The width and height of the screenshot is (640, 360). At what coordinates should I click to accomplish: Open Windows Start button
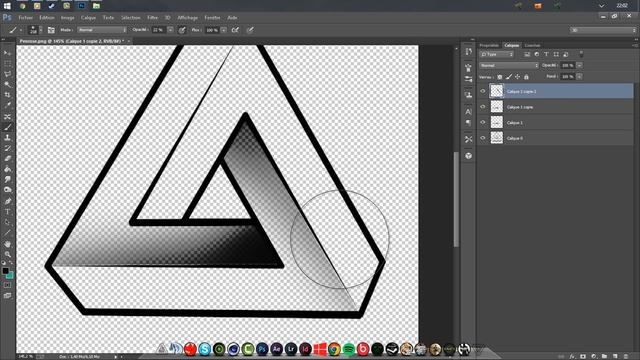pyautogui.click(x=7, y=6)
